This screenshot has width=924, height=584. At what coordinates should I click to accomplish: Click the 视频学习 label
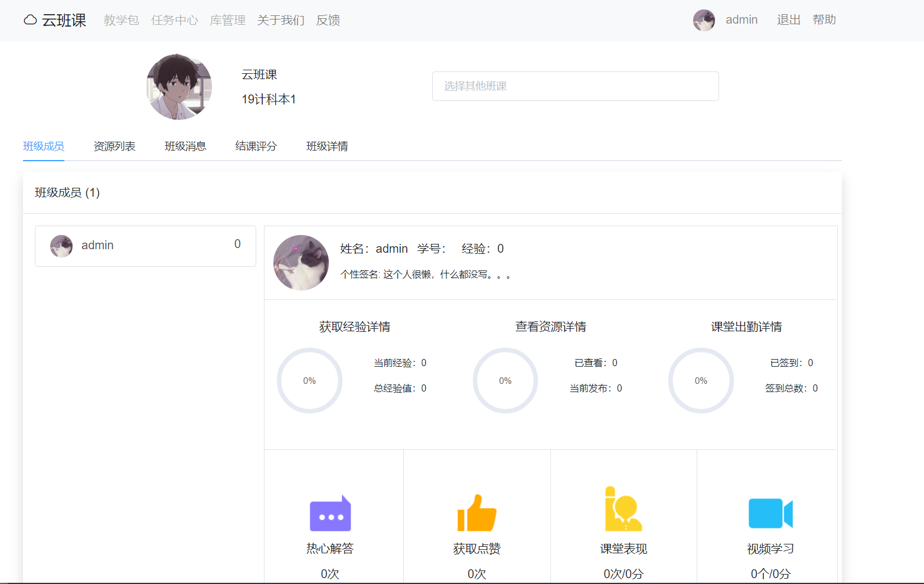[770, 549]
